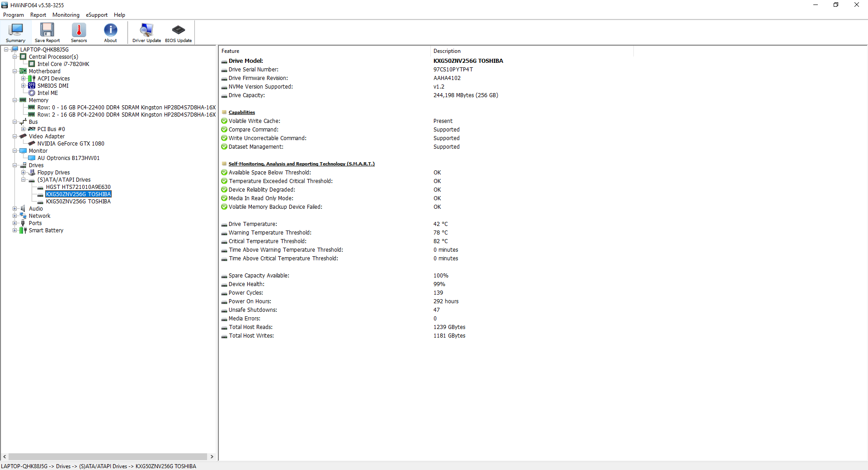
Task: Select the Drives tree icon
Action: coord(23,165)
